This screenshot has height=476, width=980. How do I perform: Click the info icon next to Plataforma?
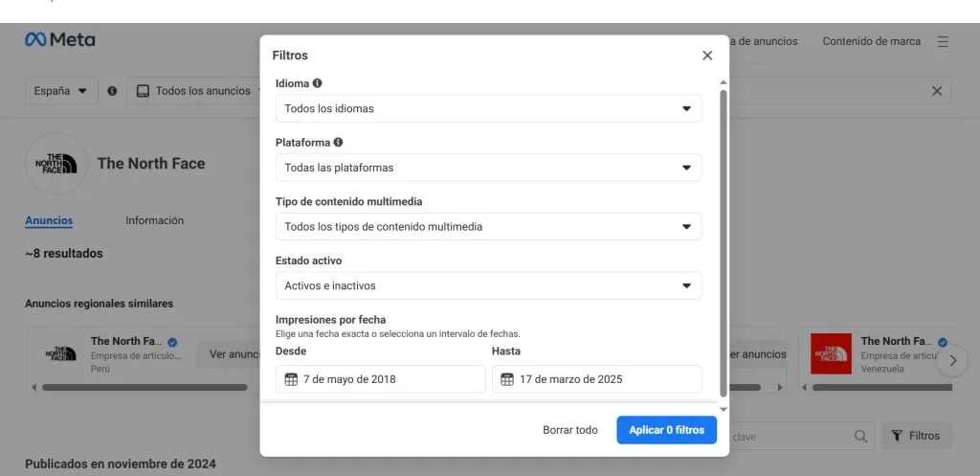(338, 143)
